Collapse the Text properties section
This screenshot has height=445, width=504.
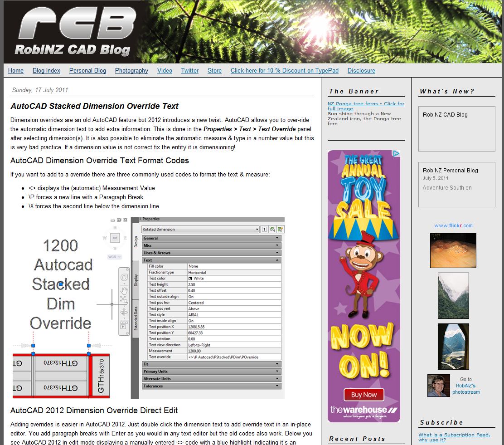pos(277,260)
